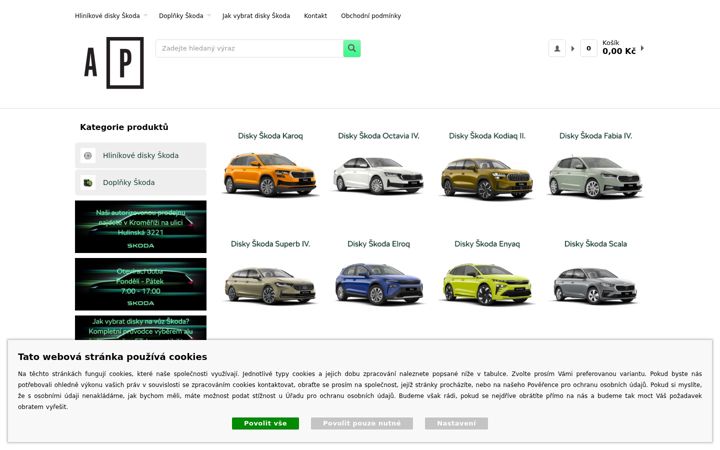Open the user account icon
This screenshot has height=450, width=720.
(557, 48)
